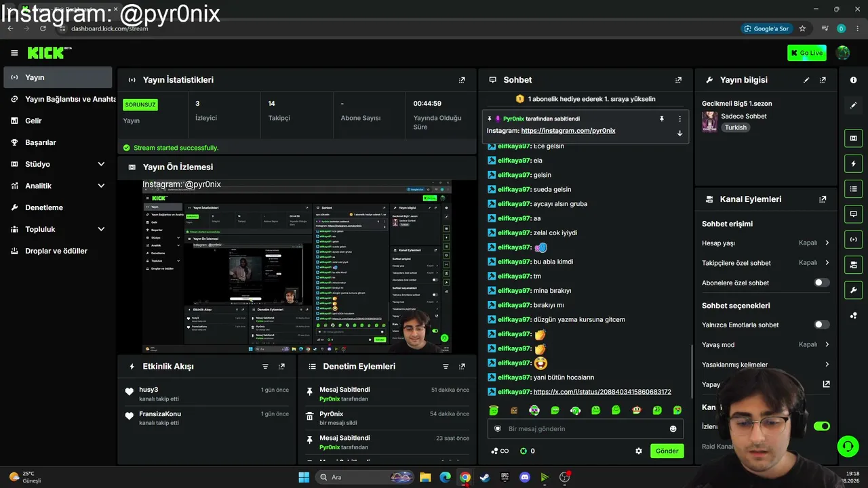Click the info icon in right rail
The image size is (868, 488).
(853, 80)
